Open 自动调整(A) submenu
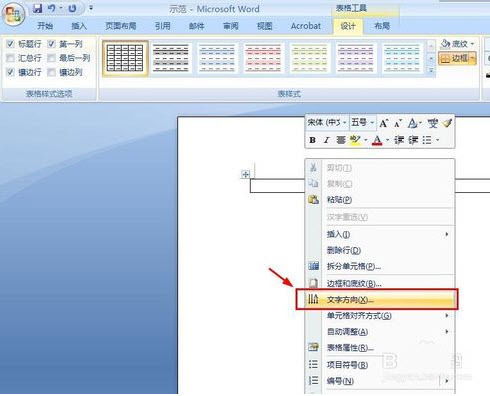The width and height of the screenshot is (490, 396). click(x=380, y=331)
